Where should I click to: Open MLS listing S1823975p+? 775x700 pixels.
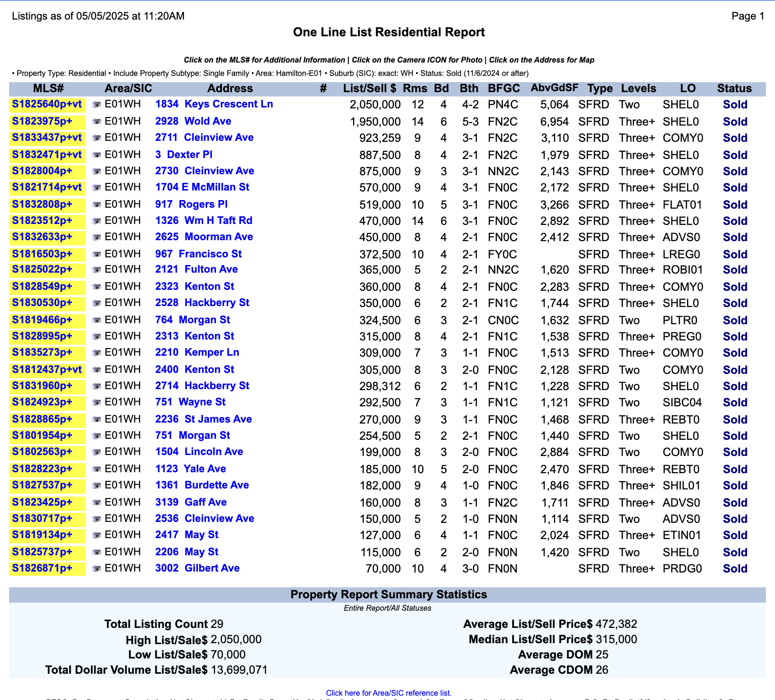[x=42, y=121]
